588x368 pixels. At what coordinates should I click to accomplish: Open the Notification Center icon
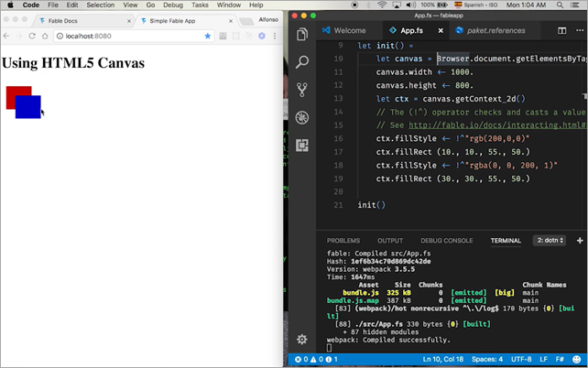point(574,5)
